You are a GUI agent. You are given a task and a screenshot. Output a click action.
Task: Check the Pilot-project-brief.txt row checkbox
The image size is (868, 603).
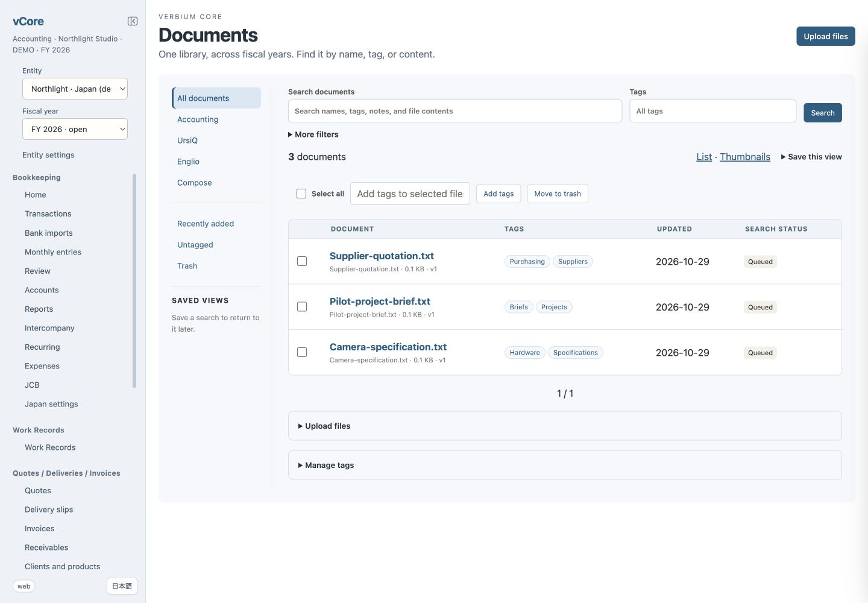coord(302,307)
